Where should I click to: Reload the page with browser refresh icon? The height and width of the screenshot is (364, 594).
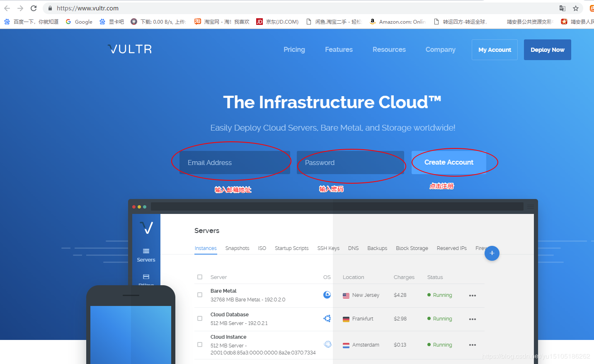click(34, 8)
